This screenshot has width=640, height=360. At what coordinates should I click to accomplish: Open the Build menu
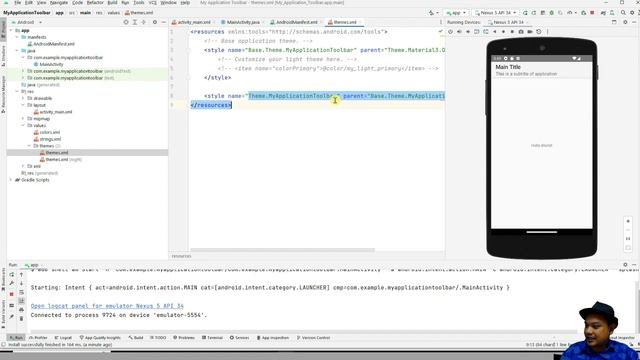point(112,3)
